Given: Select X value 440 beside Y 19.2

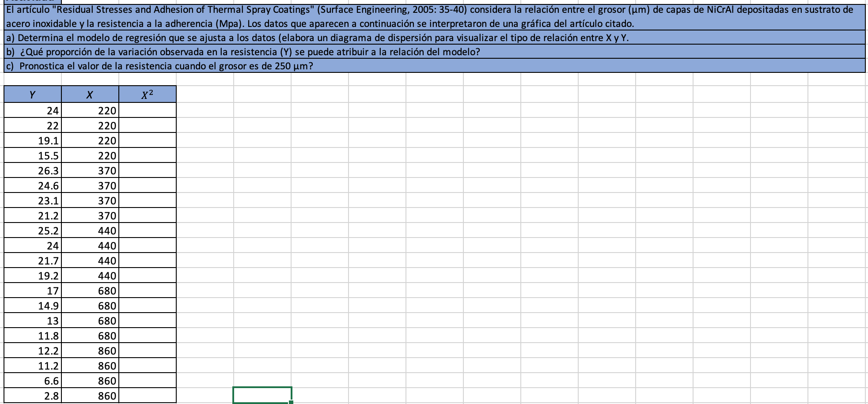Looking at the screenshot, I should click(x=90, y=276).
